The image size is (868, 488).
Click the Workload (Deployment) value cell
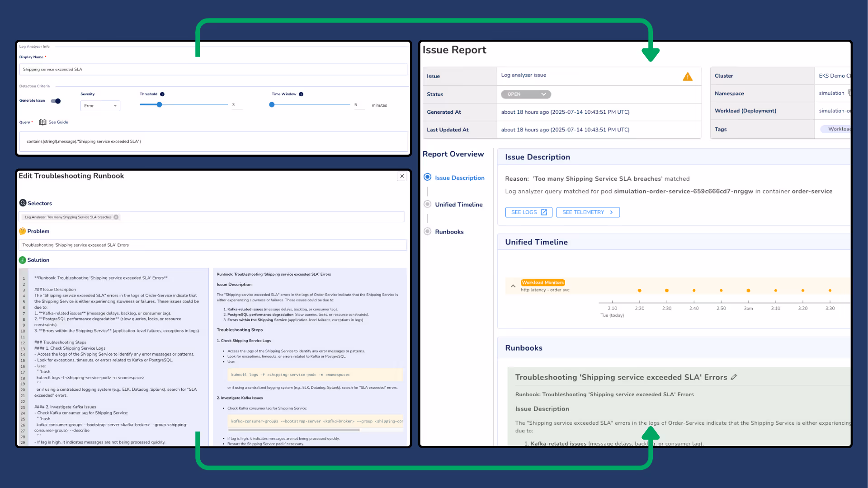(833, 111)
